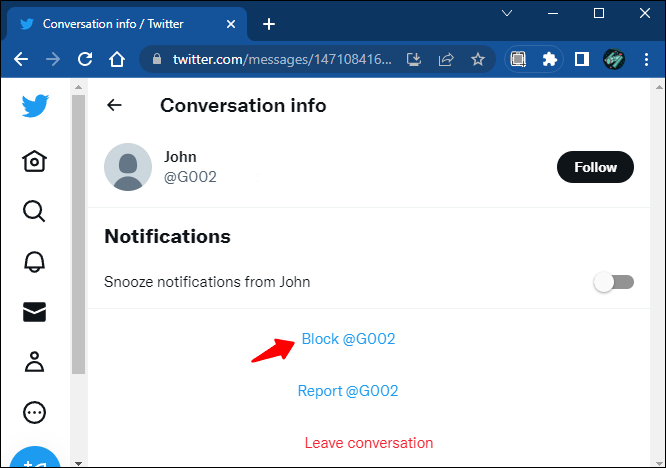
Task: Go back from Conversation info page
Action: pos(114,105)
